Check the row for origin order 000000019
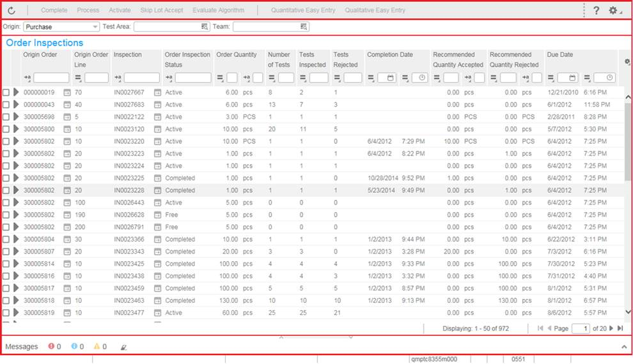The height and width of the screenshot is (364, 633). (6, 93)
